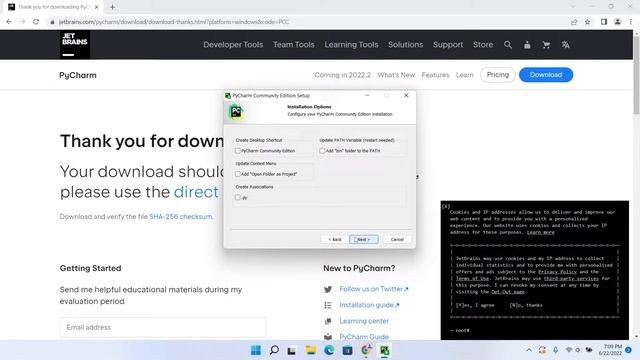Image resolution: width=640 pixels, height=360 pixels.
Task: Open a new browser tab with plus
Action: [x=112, y=7]
